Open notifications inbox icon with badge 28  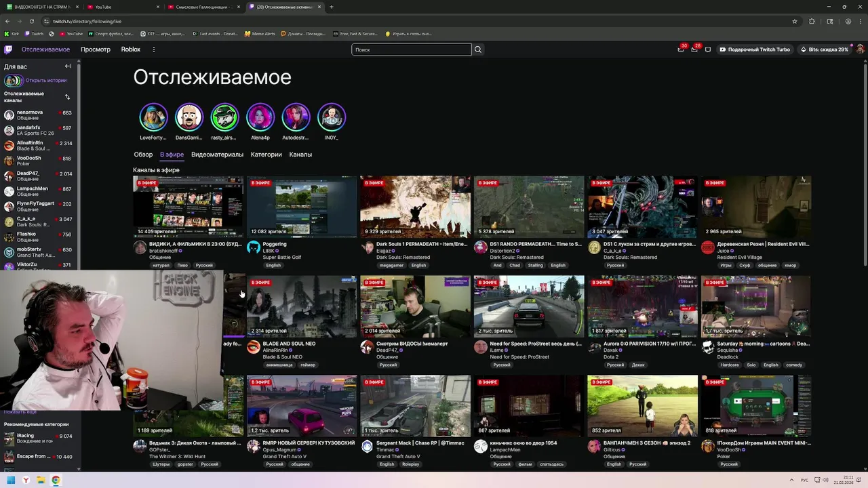pos(694,49)
